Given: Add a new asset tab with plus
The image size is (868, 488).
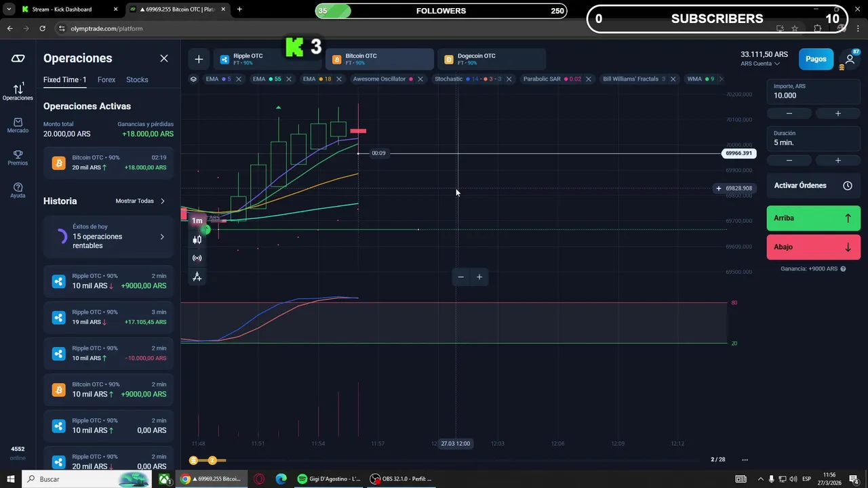Looking at the screenshot, I should tap(199, 60).
